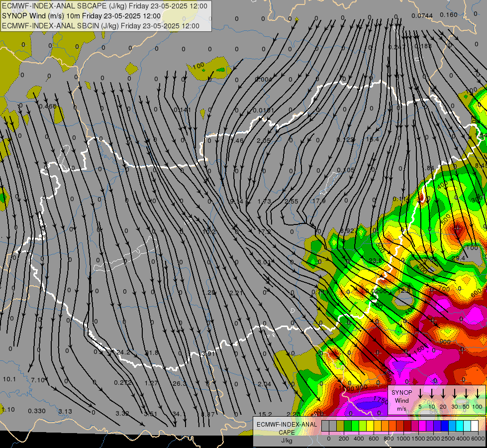
Task: Click the 2500 tick label on colour scale
Action: [x=448, y=439]
